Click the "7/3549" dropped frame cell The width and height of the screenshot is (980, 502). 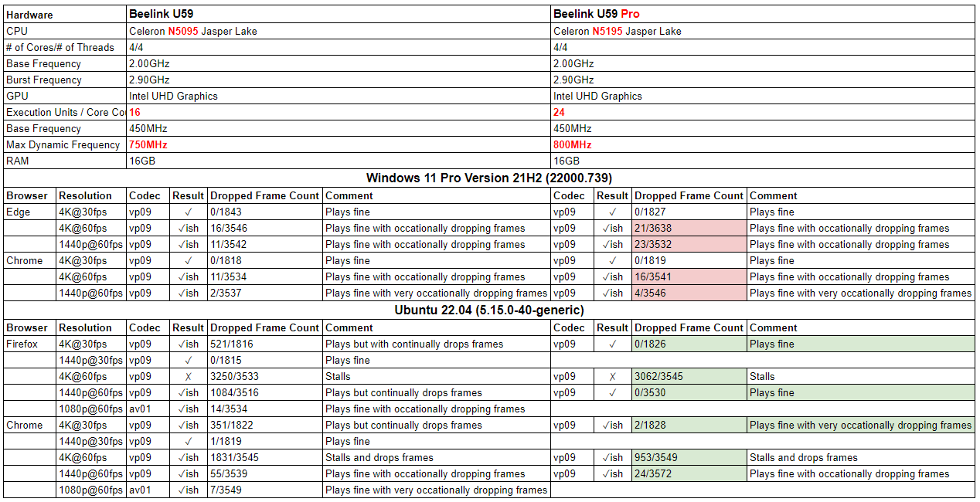266,490
